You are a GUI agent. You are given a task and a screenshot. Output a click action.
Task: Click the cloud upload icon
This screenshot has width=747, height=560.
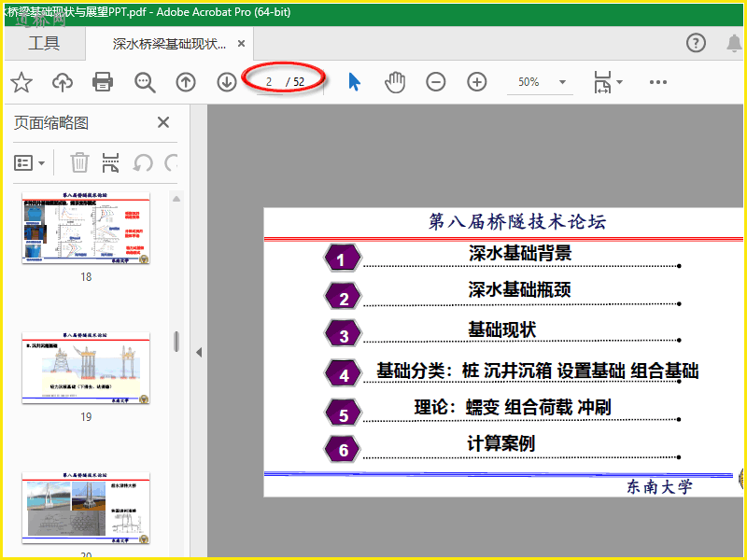[63, 82]
